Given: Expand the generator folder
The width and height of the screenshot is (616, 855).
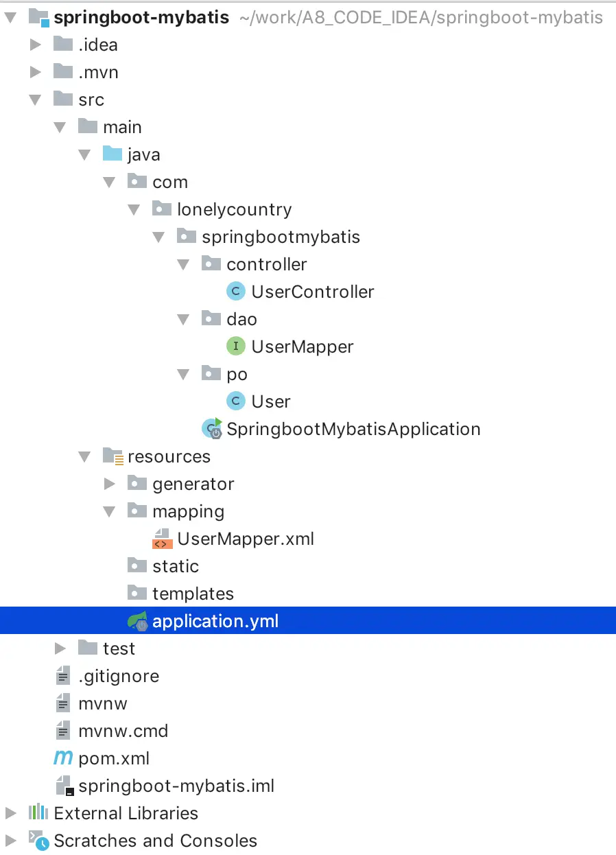Looking at the screenshot, I should 110,484.
